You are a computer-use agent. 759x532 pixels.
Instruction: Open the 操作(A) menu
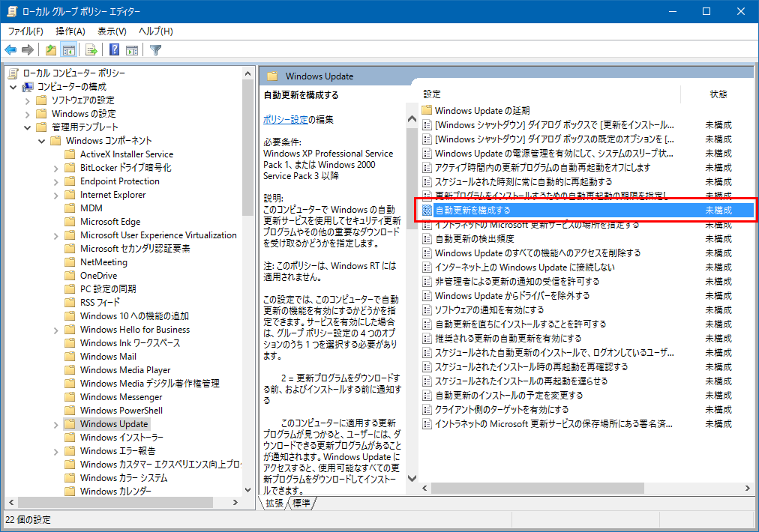(70, 31)
